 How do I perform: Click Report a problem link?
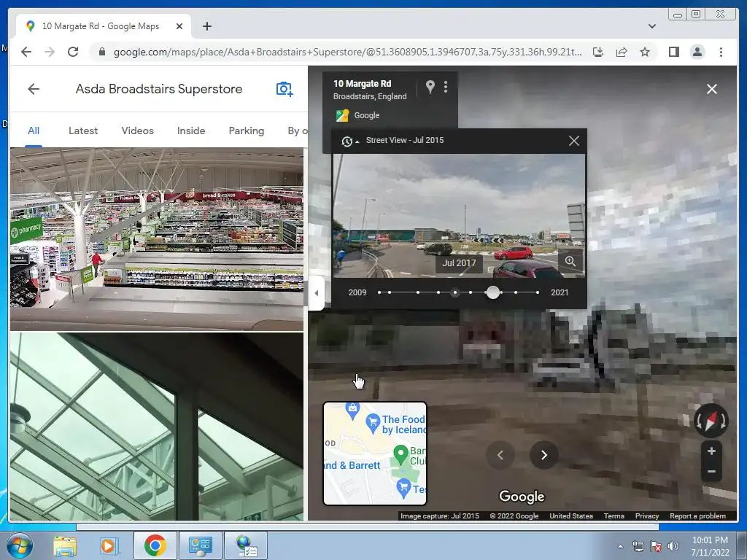[x=697, y=516]
